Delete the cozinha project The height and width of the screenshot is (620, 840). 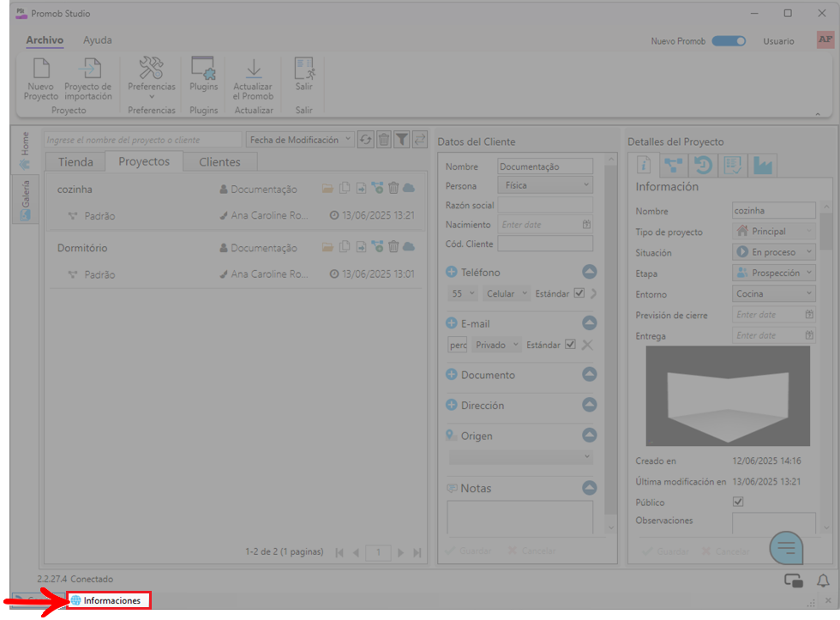point(393,188)
